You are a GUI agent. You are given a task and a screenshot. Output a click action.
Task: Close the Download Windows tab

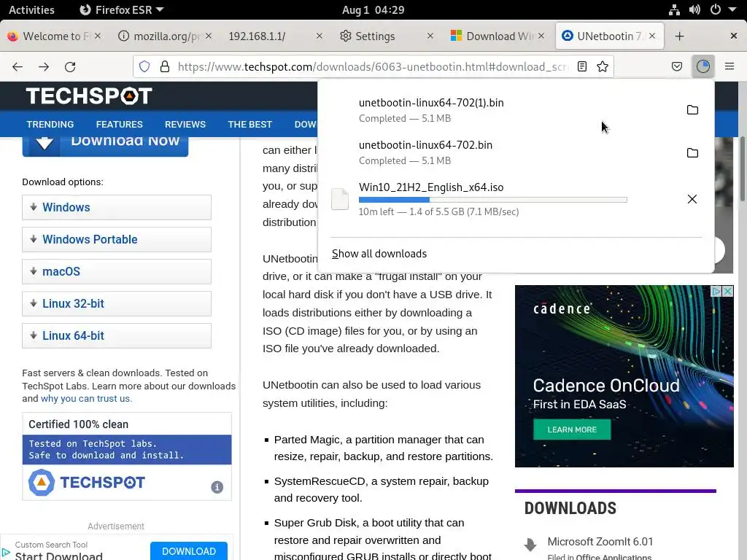(x=541, y=36)
